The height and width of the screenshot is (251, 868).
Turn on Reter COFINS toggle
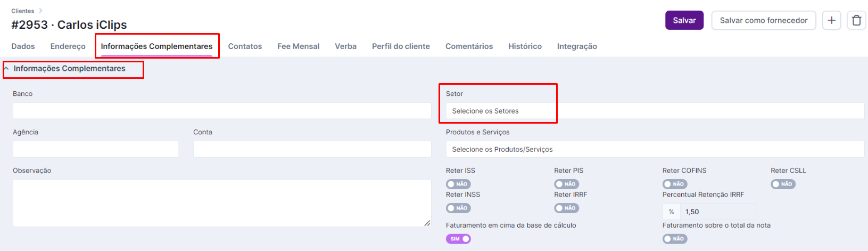tap(674, 184)
